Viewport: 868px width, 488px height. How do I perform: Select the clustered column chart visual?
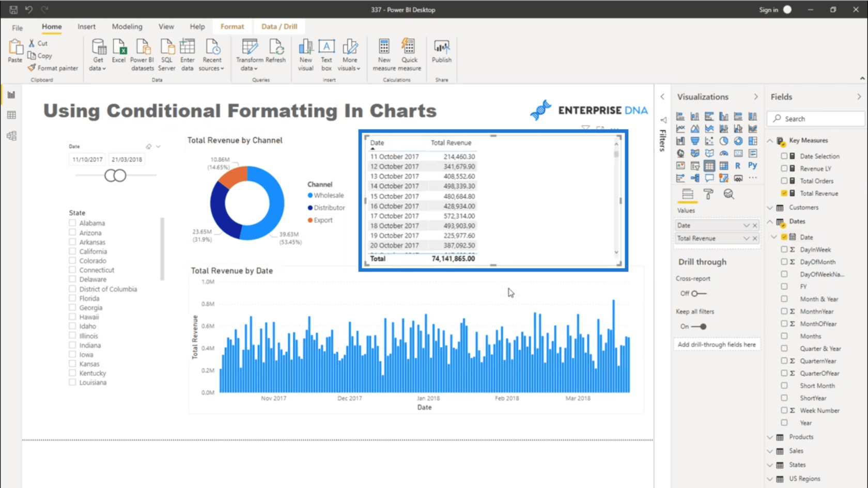tap(724, 116)
